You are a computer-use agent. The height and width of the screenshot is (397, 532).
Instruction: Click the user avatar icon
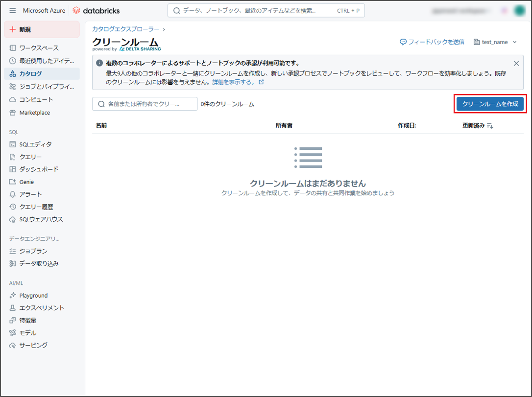point(519,10)
